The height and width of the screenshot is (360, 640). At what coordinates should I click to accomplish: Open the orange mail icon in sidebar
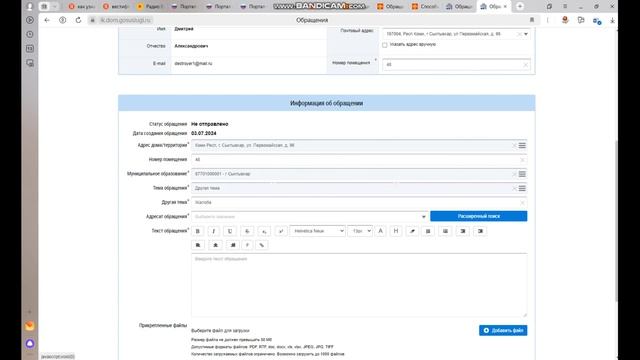pos(30,326)
